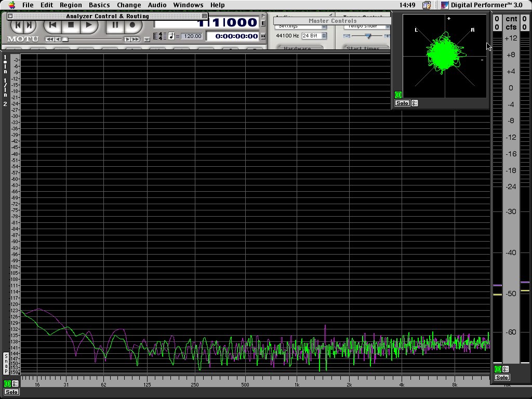The height and width of the screenshot is (399, 532).
Task: Click the collapse box of Analyzer Control window
Action: pyautogui.click(x=205, y=16)
